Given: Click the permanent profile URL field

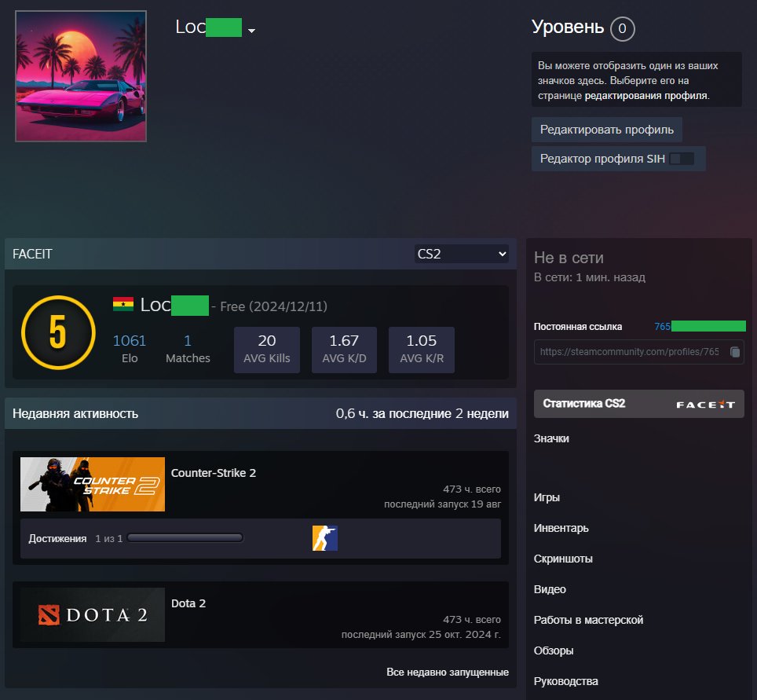Looking at the screenshot, I should pos(628,352).
